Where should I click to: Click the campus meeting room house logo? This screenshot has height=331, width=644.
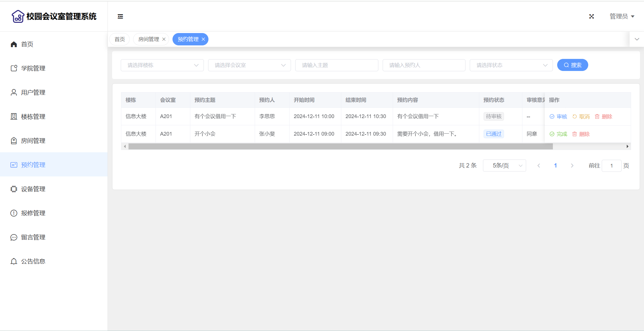pyautogui.click(x=18, y=16)
